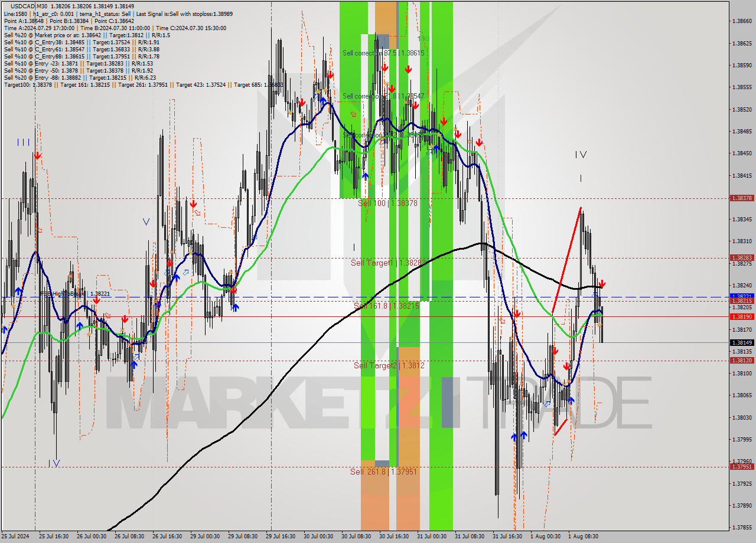Click the 1.37951 price axis tag
This screenshot has height=543, width=756.
tap(742, 467)
